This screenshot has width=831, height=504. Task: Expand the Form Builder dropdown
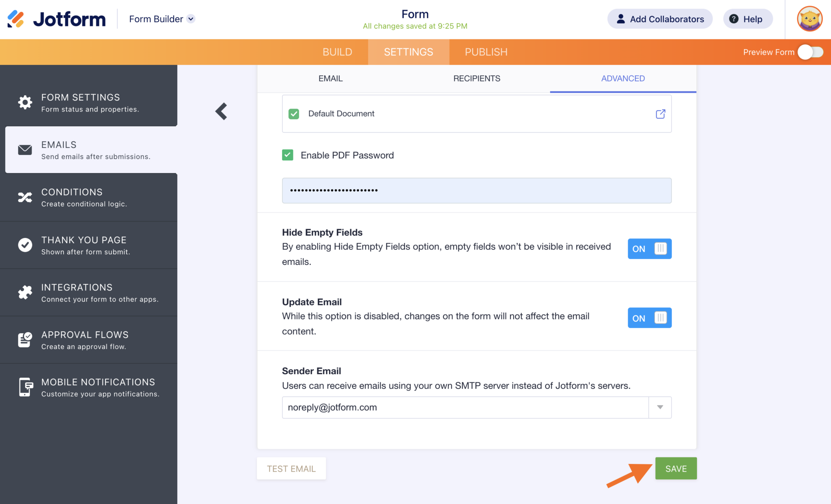coord(191,19)
